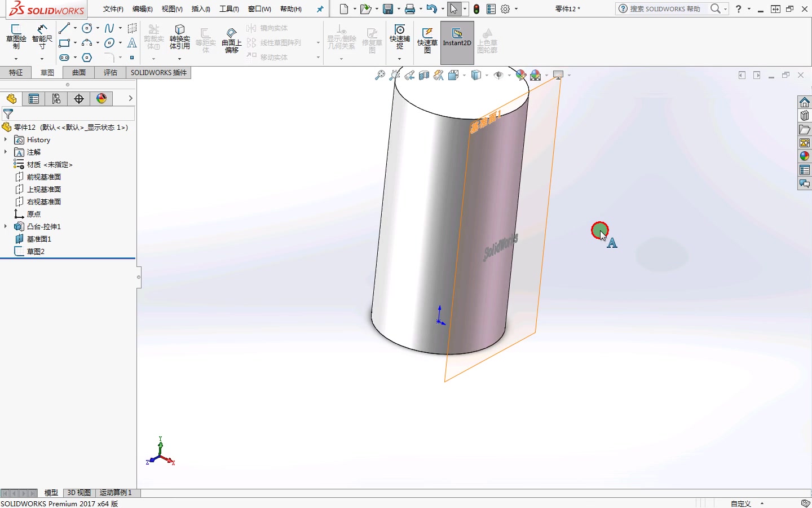The height and width of the screenshot is (508, 812).
Task: Click Convert Entities (转换实体引用)
Action: (x=180, y=37)
